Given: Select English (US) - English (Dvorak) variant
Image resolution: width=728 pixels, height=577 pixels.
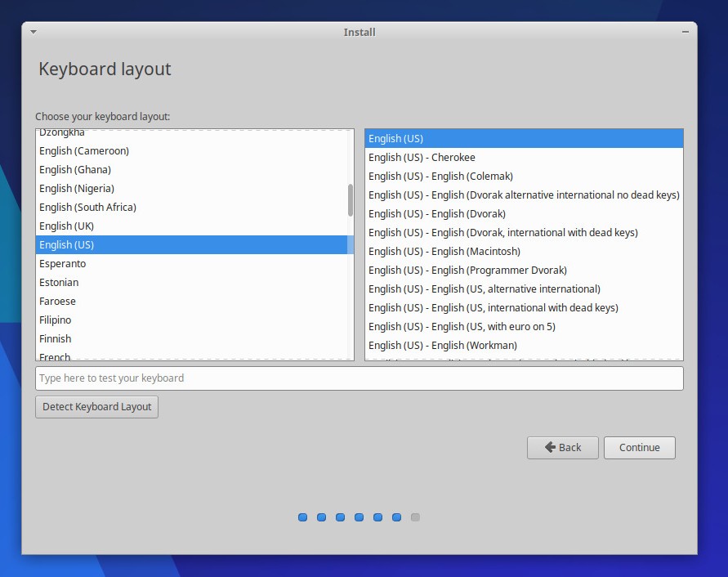Looking at the screenshot, I should pos(524,213).
